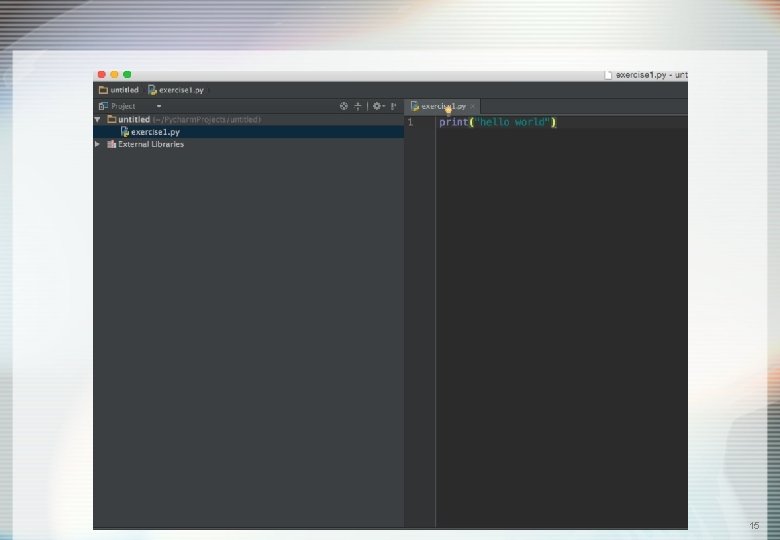Hide the Project tool window

[x=393, y=106]
